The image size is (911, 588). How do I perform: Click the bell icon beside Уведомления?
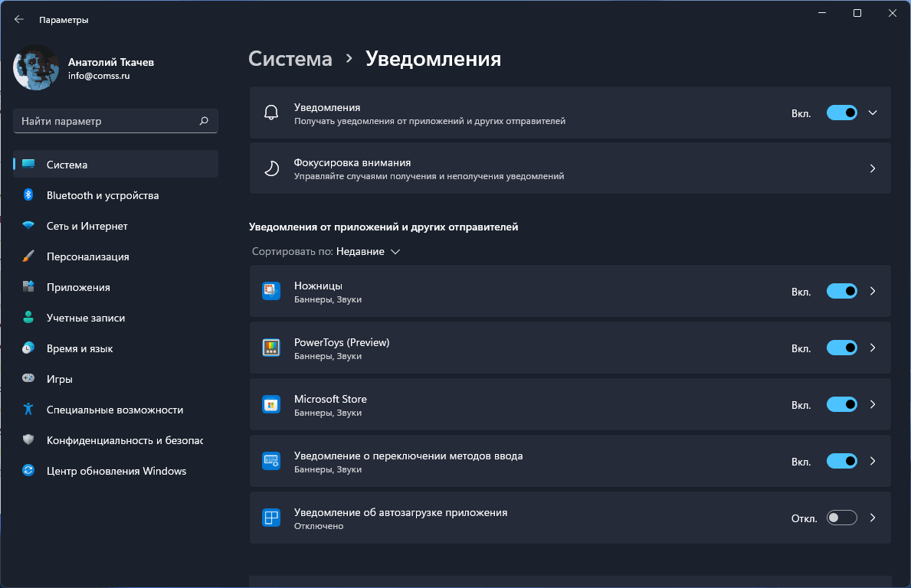click(x=271, y=113)
